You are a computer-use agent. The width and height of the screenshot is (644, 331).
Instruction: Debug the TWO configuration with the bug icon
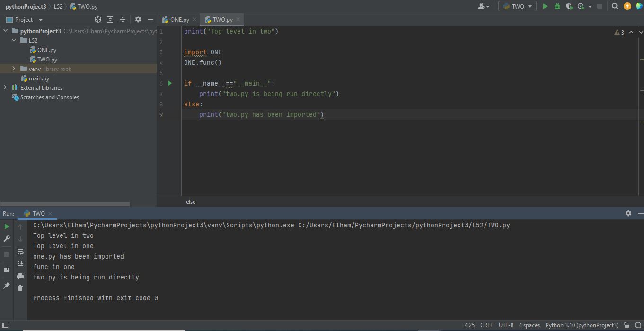coord(557,6)
